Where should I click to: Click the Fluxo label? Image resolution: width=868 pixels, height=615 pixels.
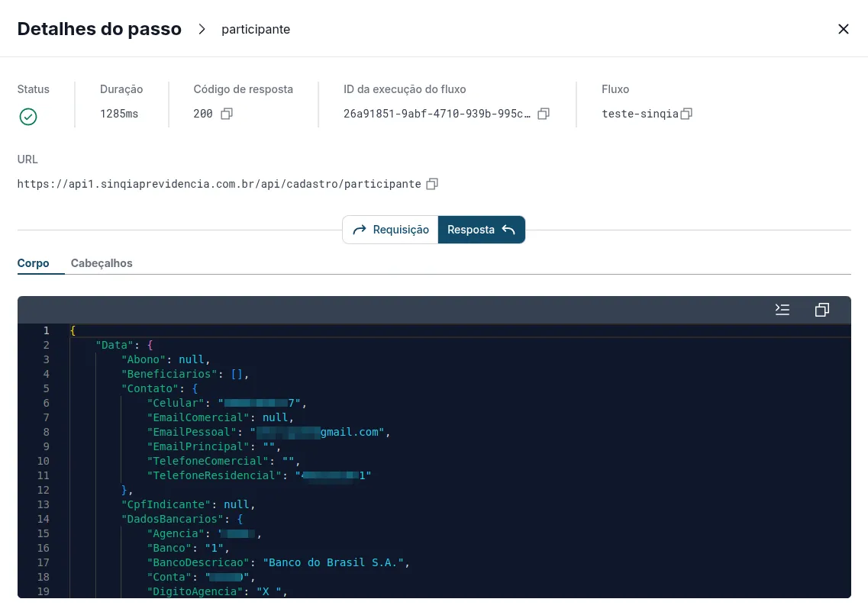615,89
